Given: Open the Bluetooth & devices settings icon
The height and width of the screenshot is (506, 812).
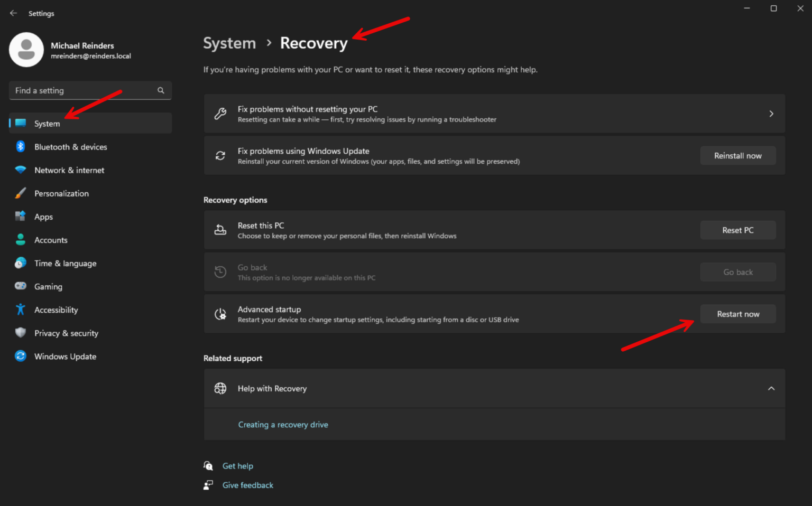Looking at the screenshot, I should [20, 147].
